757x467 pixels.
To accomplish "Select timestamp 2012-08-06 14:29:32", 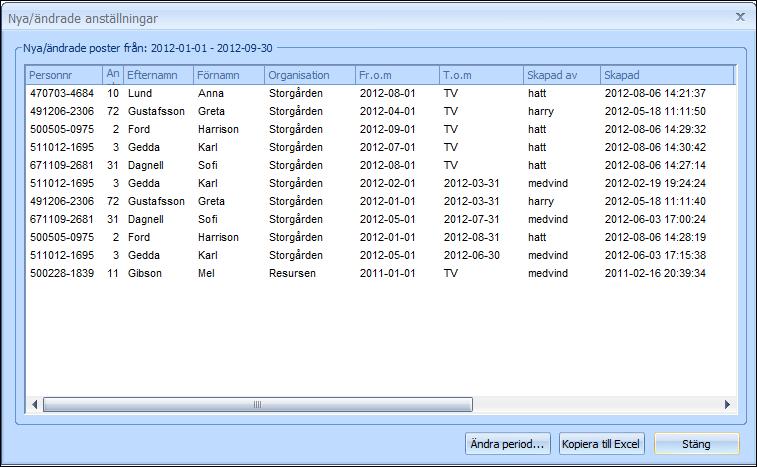I will tap(655, 129).
